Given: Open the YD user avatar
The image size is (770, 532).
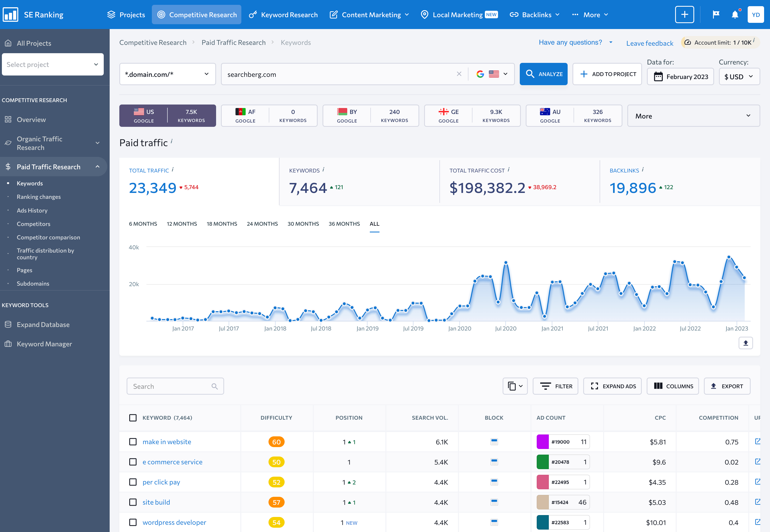Looking at the screenshot, I should [x=755, y=14].
